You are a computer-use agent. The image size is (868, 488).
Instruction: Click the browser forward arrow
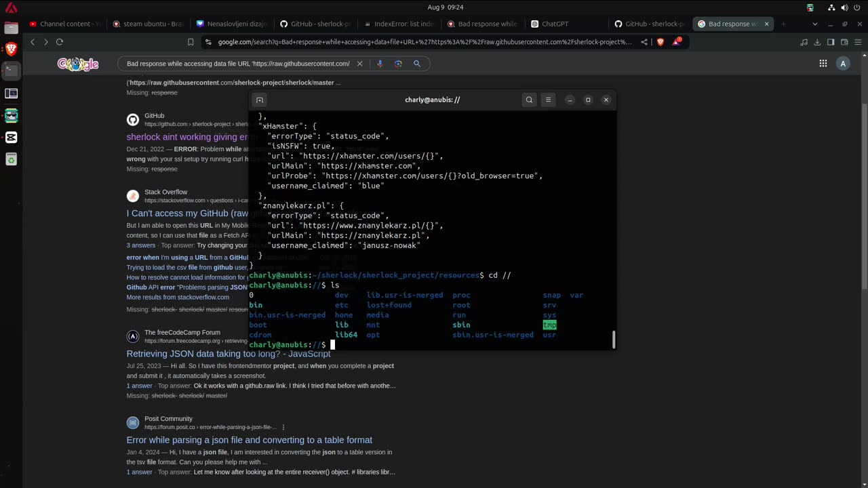(x=45, y=42)
